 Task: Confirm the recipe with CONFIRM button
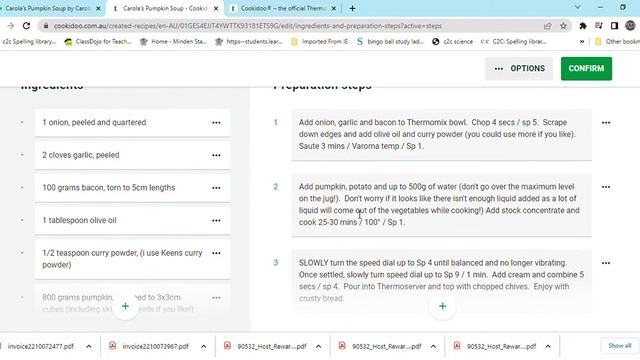pyautogui.click(x=586, y=69)
